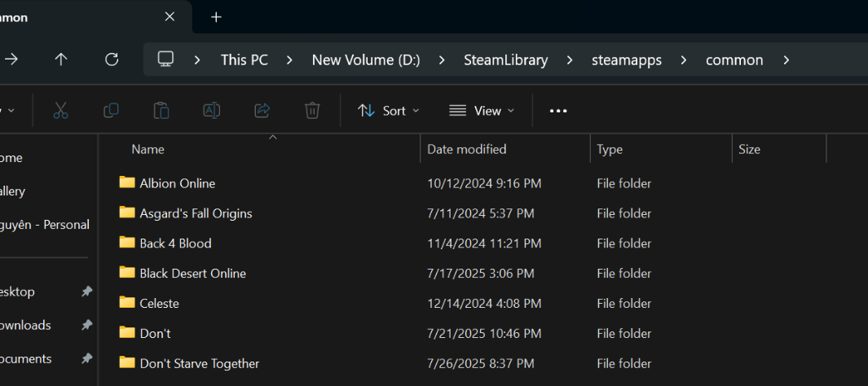Click the Albion Online folder icon
This screenshot has height=386, width=868.
click(127, 182)
